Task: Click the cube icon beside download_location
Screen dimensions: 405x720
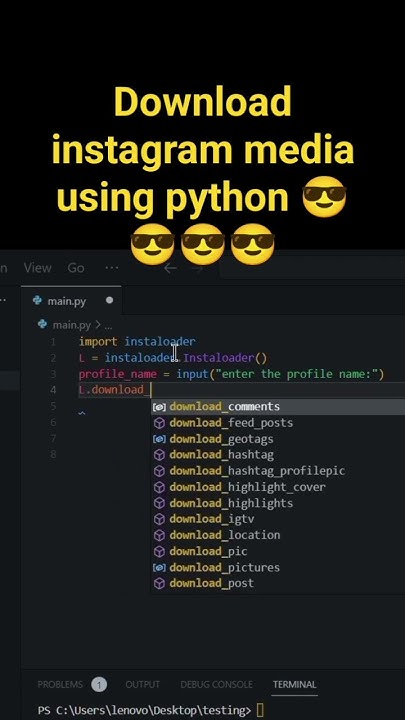Action: click(159, 535)
